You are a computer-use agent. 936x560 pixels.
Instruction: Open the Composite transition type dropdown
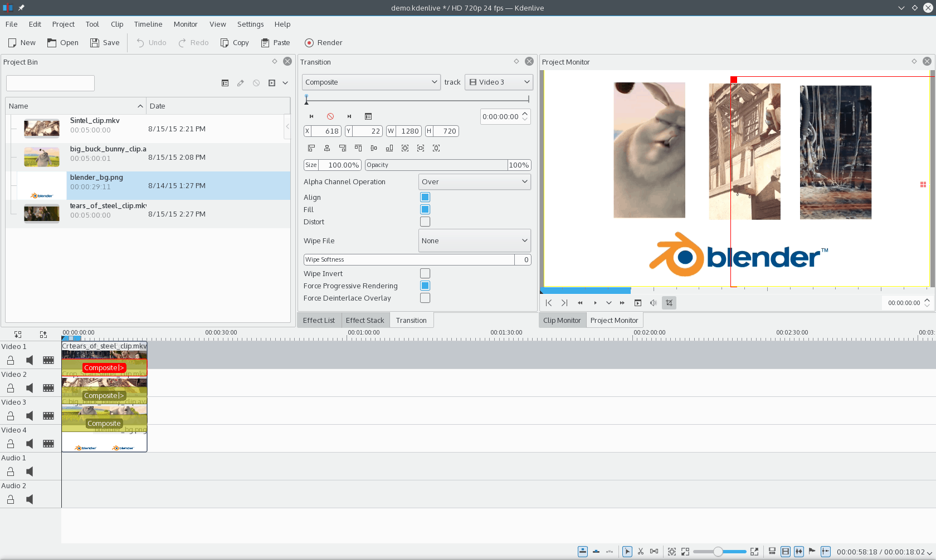371,82
